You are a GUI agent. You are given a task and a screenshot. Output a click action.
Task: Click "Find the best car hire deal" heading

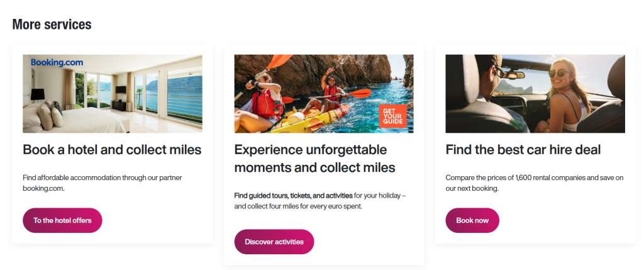[523, 150]
